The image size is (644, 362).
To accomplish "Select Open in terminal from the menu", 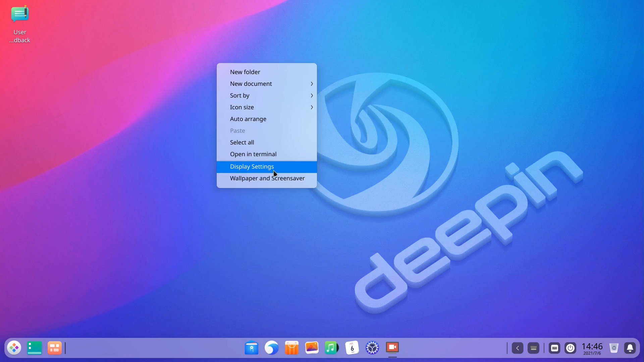I will 267,154.
